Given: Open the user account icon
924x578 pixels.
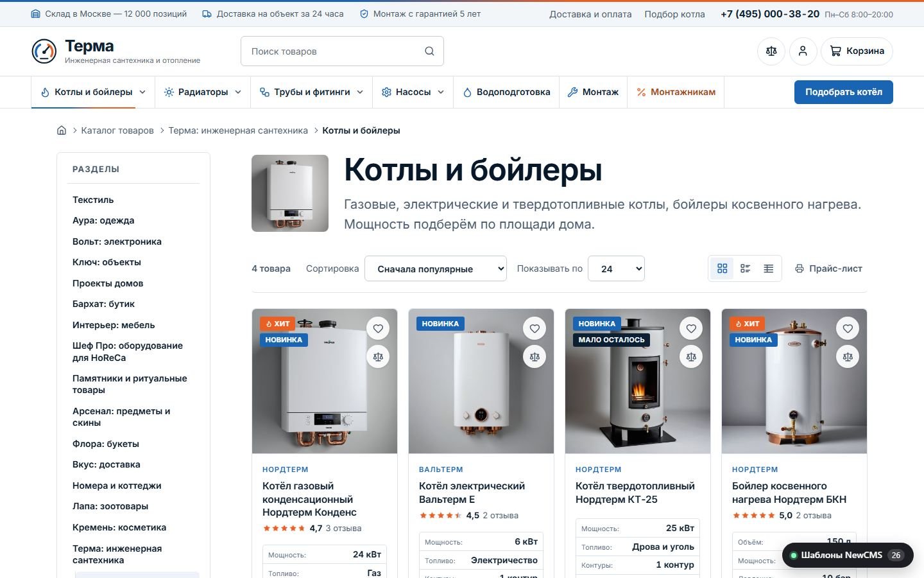Looking at the screenshot, I should point(803,51).
